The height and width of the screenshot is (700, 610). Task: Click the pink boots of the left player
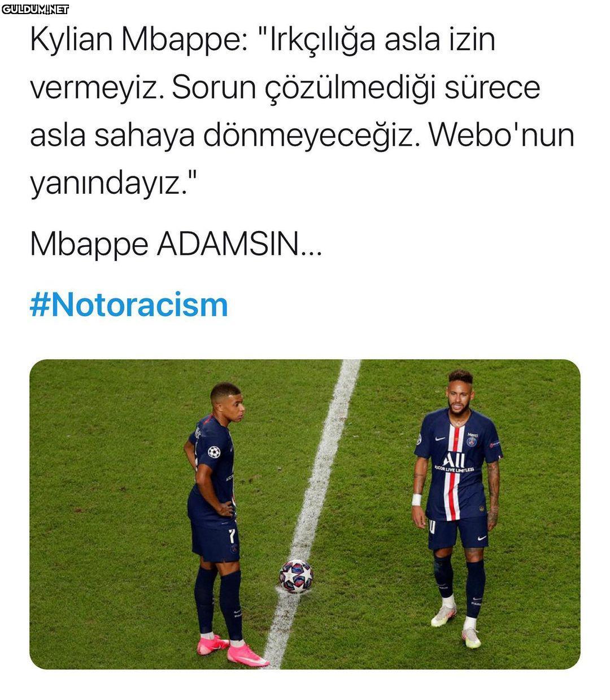tap(232, 650)
